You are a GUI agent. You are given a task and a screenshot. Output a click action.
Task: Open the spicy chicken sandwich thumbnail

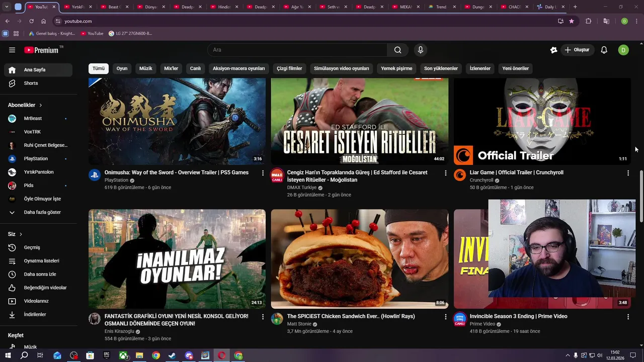360,258
